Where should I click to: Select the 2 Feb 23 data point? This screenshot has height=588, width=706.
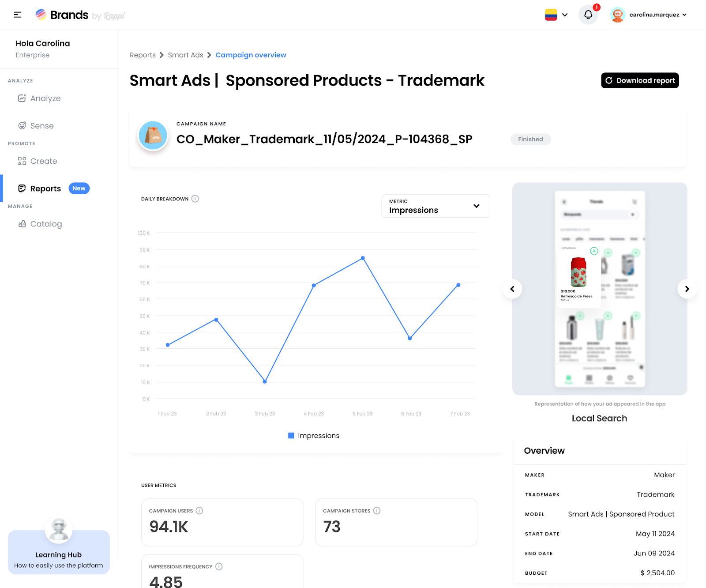coord(216,320)
